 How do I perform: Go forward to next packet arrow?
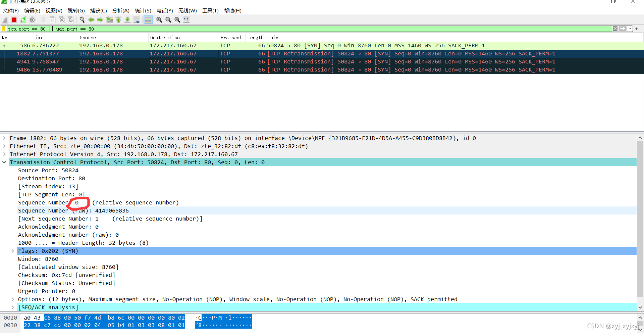click(x=100, y=20)
